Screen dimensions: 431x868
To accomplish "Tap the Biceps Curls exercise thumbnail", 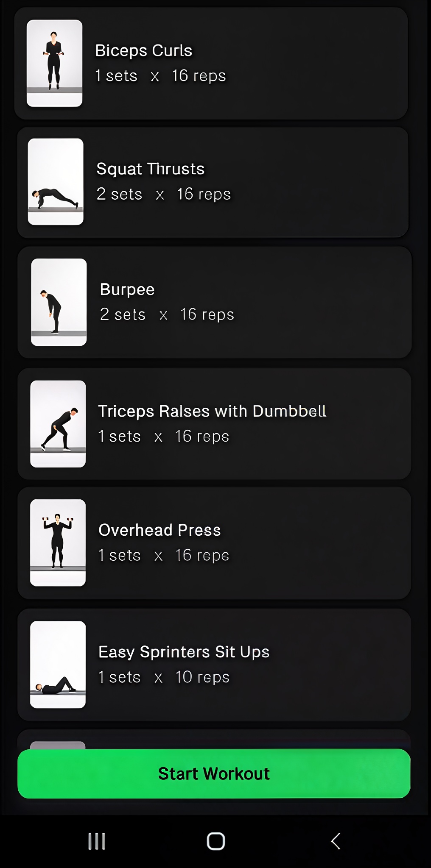I will (55, 63).
